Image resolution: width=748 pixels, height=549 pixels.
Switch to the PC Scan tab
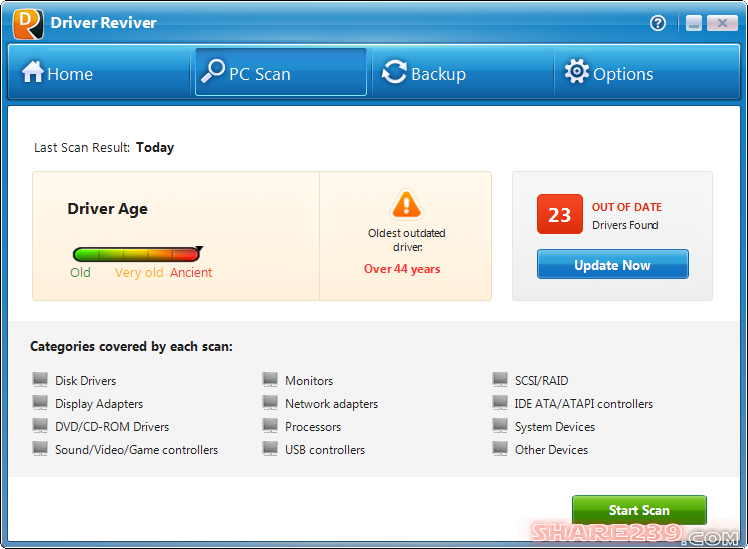coord(280,73)
